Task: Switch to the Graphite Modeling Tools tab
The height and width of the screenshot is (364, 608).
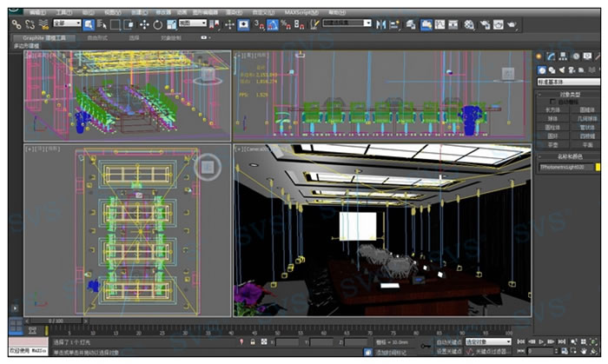Action: [x=45, y=38]
